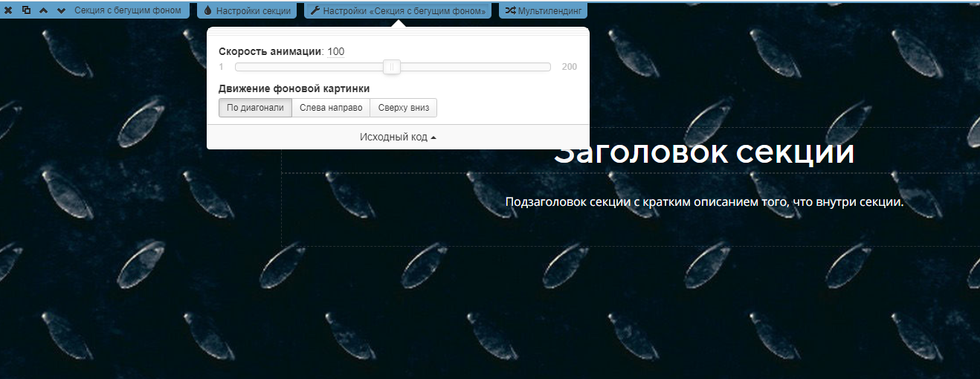Image resolution: width=980 pixels, height=379 pixels.
Task: Click the "Заголовок секции" heading text
Action: [704, 154]
